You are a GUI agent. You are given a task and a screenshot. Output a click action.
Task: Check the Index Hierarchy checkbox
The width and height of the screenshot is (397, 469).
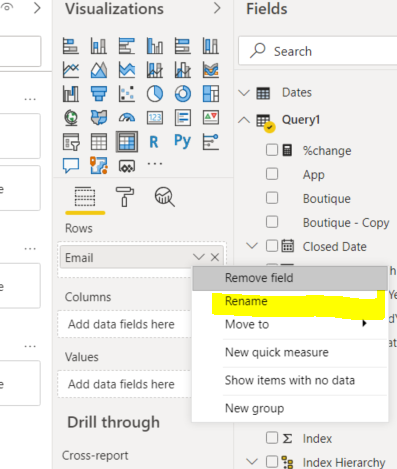(272, 462)
